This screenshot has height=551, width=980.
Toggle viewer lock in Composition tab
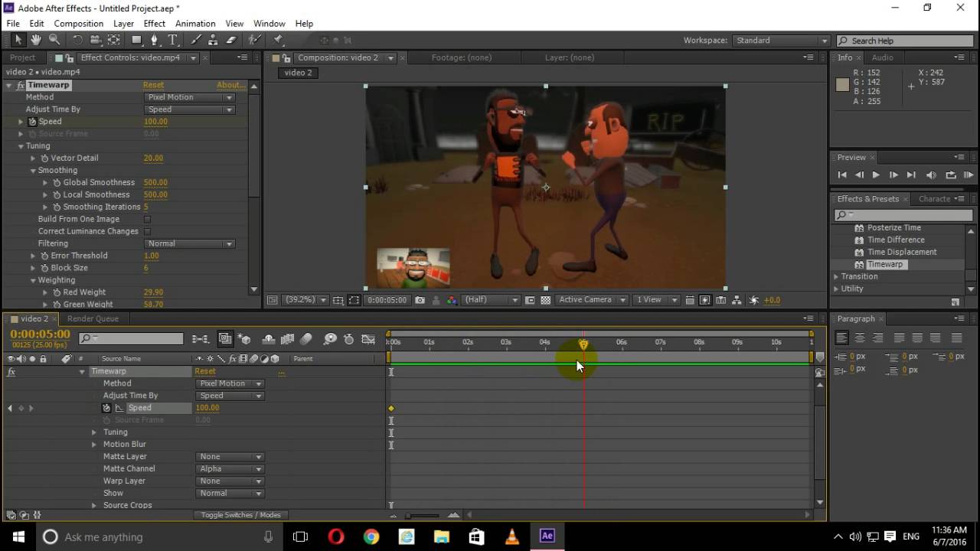(288, 58)
